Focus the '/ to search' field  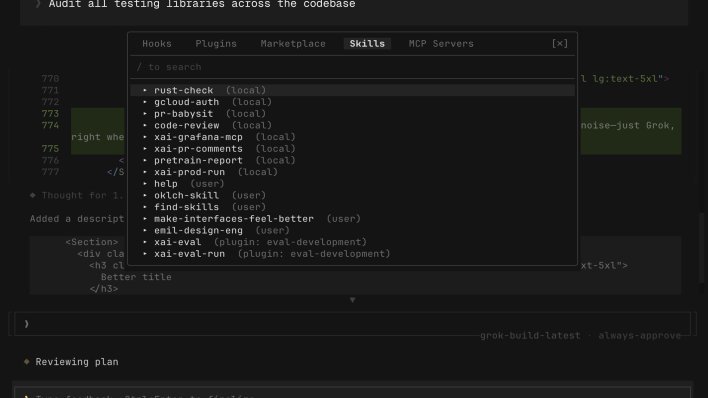[352, 67]
